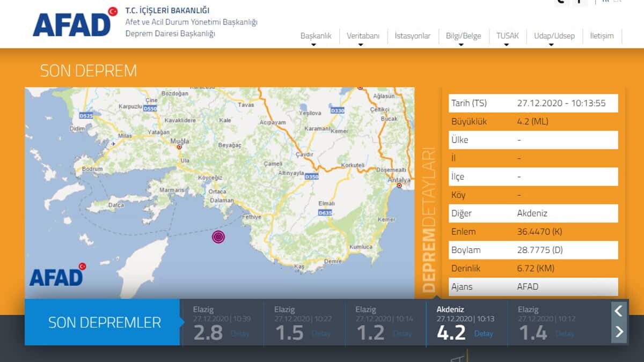Screen dimensions: 644x362
Task: Click the Muğla city marker on map
Action: [x=179, y=146]
